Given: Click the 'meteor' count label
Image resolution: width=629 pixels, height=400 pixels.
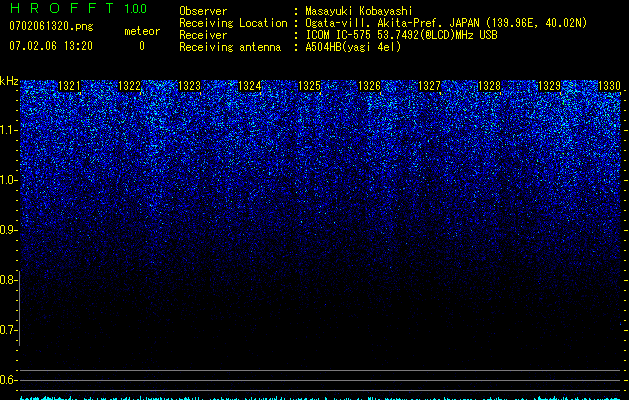Looking at the screenshot, I should [142, 31].
